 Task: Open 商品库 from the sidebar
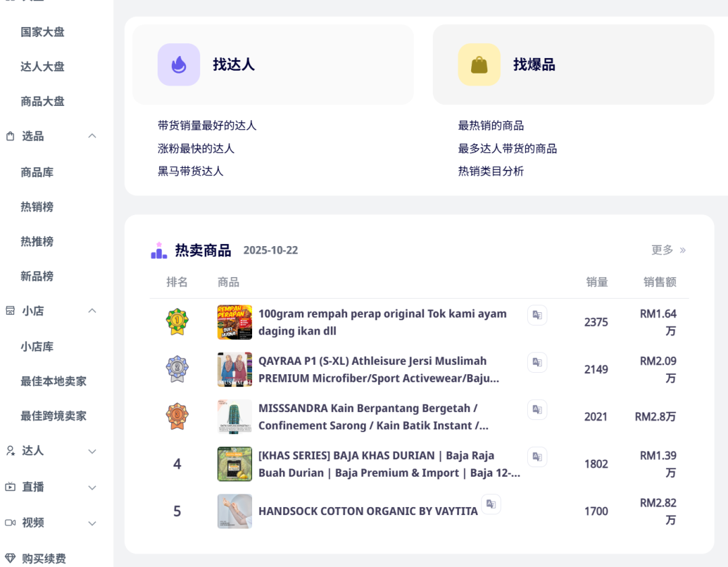coord(37,172)
